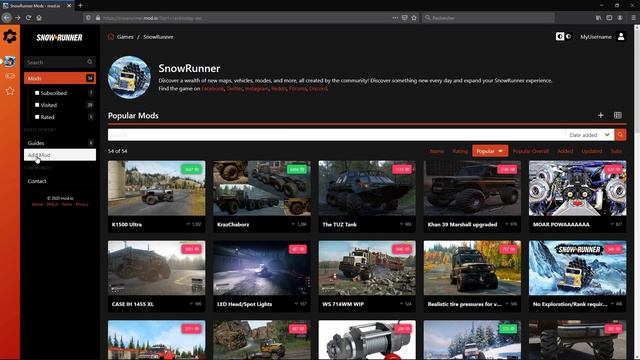Select the Mods item in the sidebar

click(60, 78)
